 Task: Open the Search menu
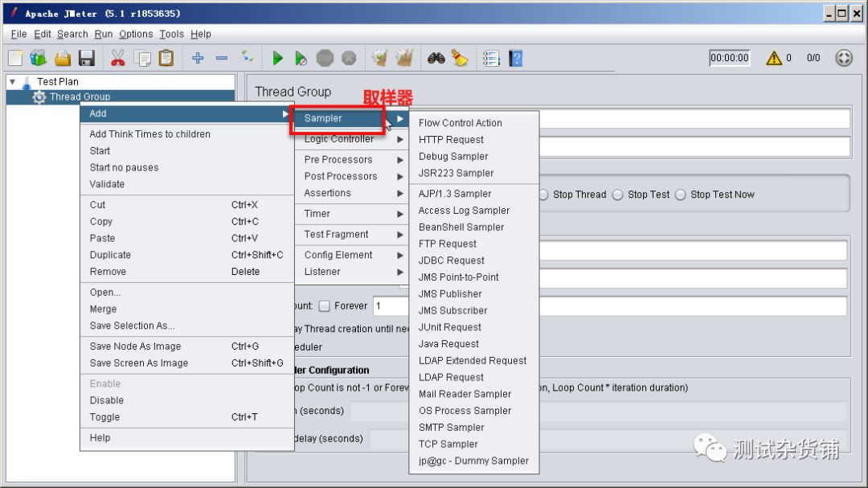[72, 34]
